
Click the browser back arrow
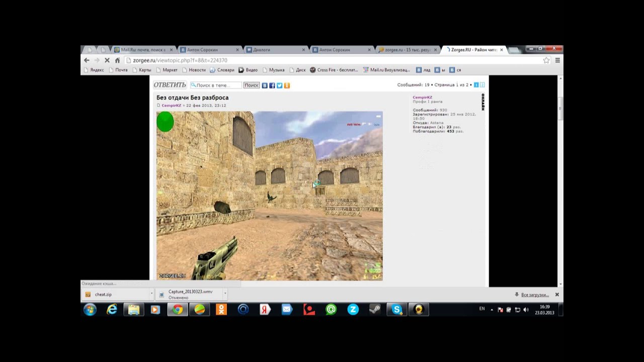tap(87, 60)
